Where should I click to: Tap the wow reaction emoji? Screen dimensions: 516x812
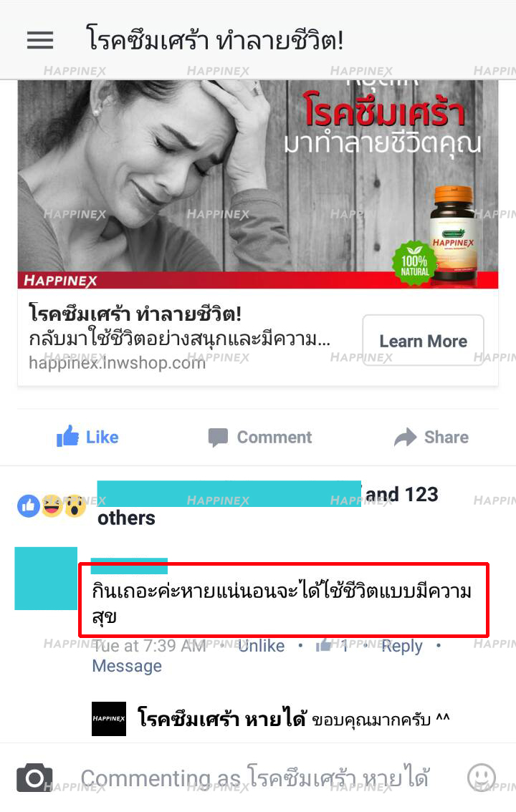75,506
